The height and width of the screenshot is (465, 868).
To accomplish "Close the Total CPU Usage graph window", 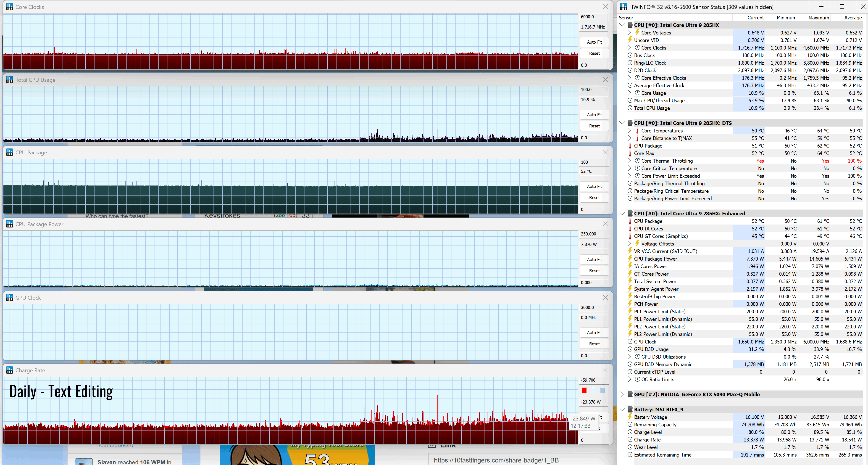I will click(x=605, y=79).
